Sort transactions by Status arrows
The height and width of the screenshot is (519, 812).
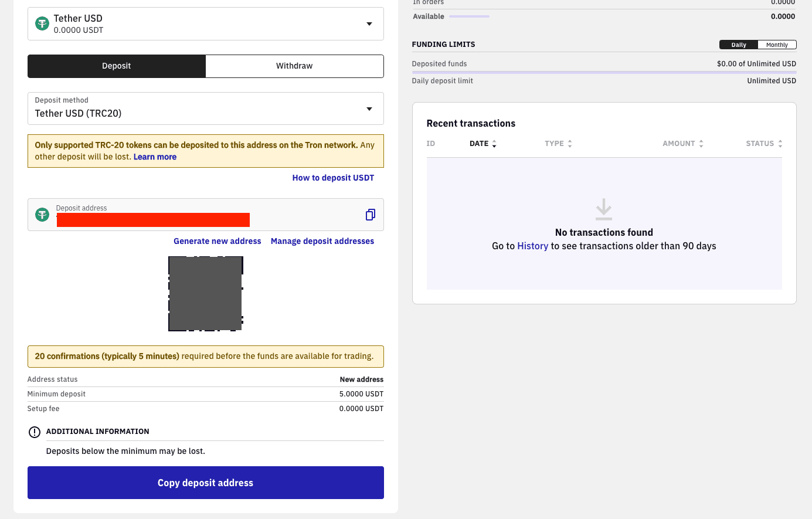pyautogui.click(x=780, y=144)
